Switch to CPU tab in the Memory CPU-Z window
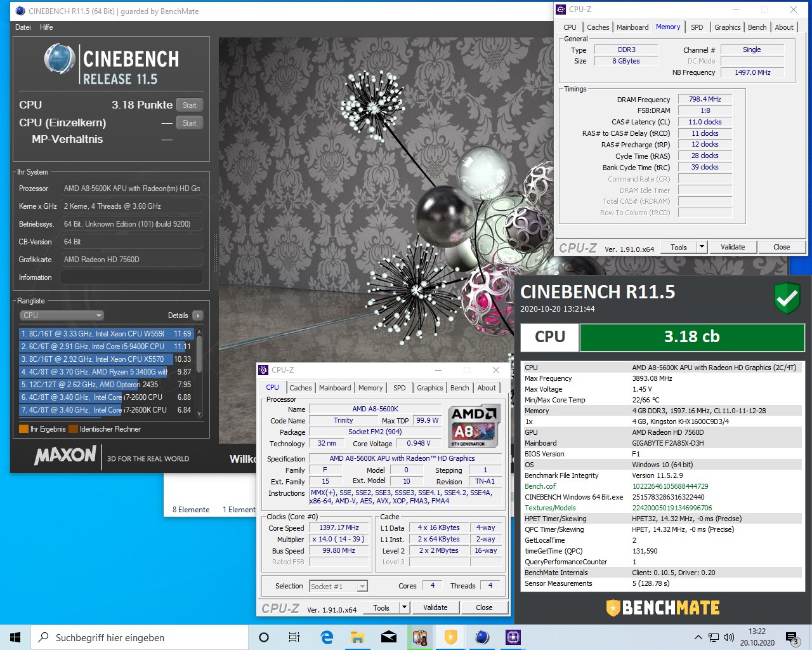812x650 pixels. [x=570, y=27]
